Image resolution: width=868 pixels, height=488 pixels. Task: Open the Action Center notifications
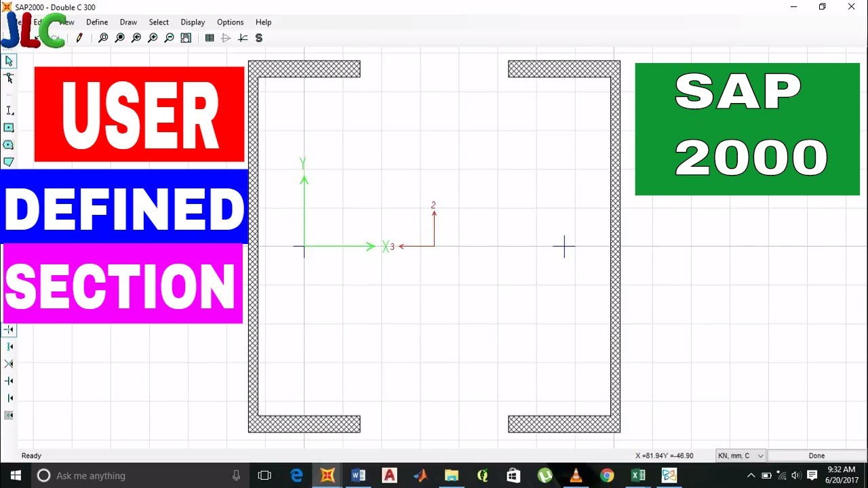coord(812,476)
